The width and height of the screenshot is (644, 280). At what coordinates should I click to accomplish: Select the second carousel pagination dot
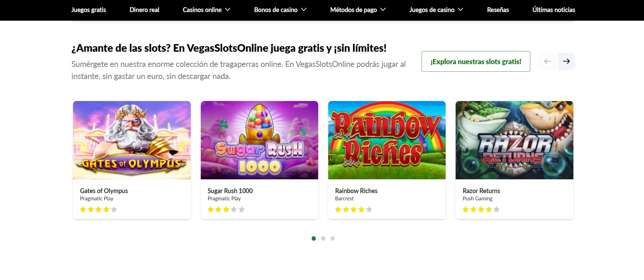[323, 238]
